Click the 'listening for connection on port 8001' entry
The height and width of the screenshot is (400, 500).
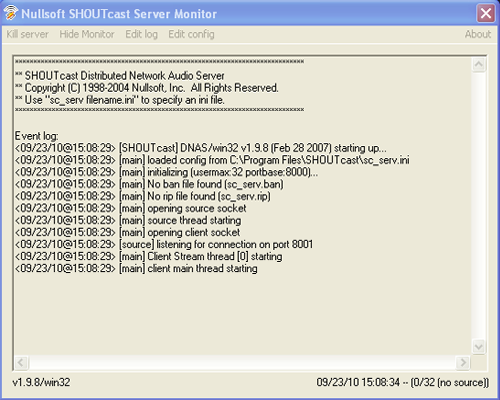(164, 244)
